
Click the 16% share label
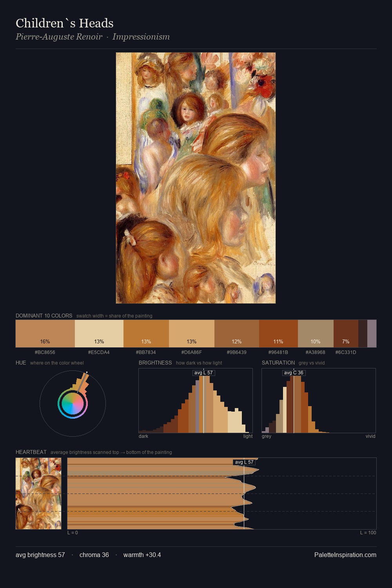point(45,341)
